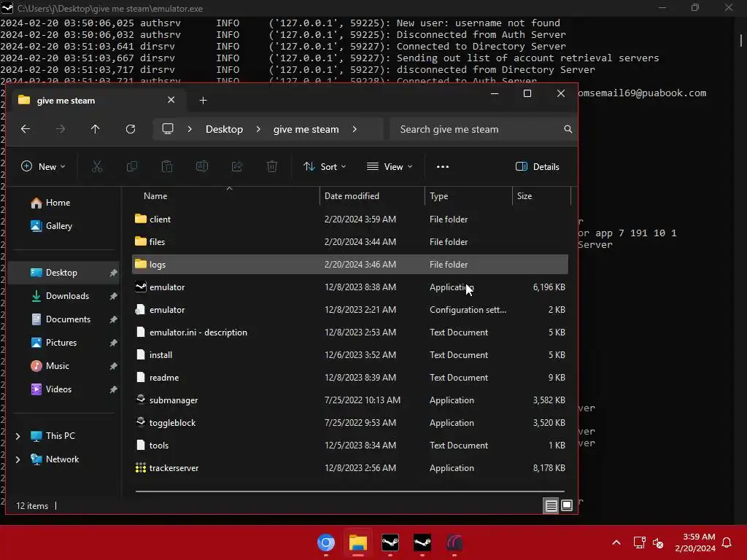747x560 pixels.
Task: Select the logs folder
Action: (350, 264)
